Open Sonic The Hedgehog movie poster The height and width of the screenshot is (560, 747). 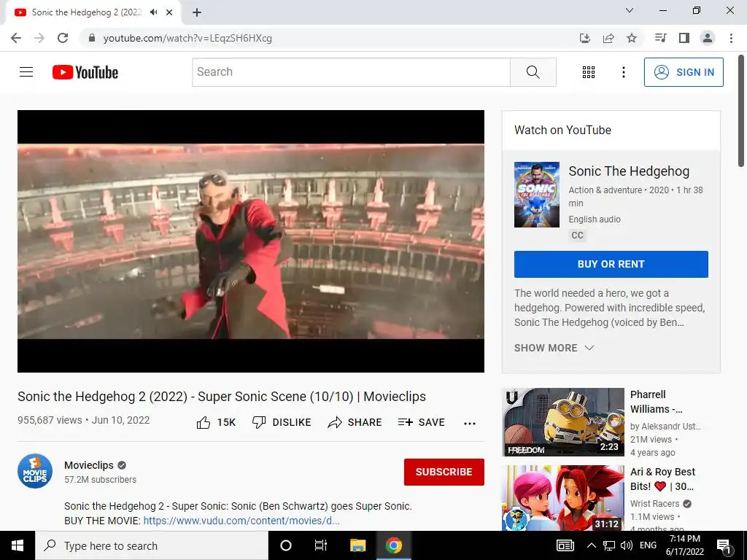pyautogui.click(x=536, y=194)
